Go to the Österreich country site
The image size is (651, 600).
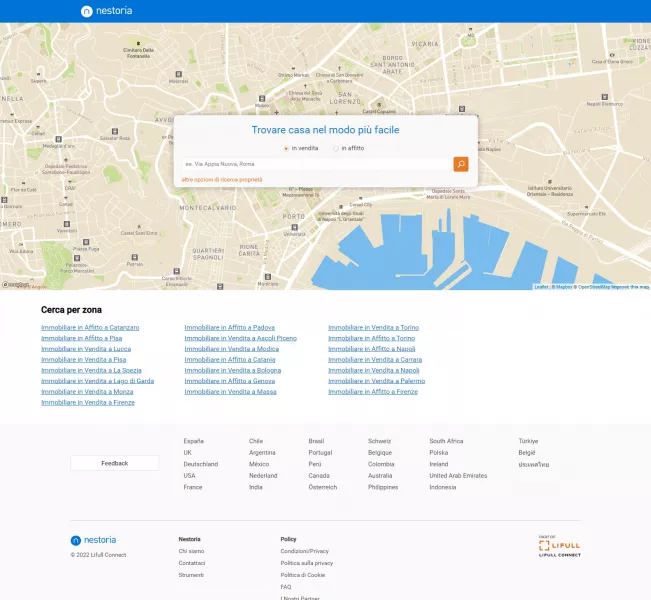pyautogui.click(x=323, y=487)
